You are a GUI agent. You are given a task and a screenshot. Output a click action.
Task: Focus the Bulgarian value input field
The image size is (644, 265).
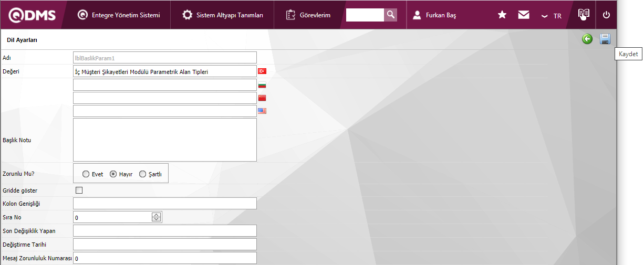[165, 84]
